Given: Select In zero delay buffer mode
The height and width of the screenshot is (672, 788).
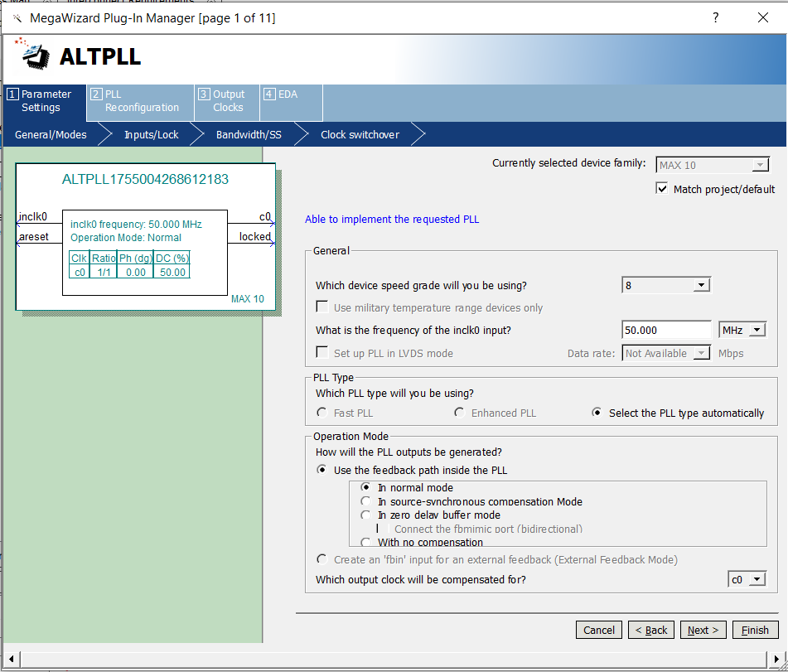Looking at the screenshot, I should pos(366,515).
